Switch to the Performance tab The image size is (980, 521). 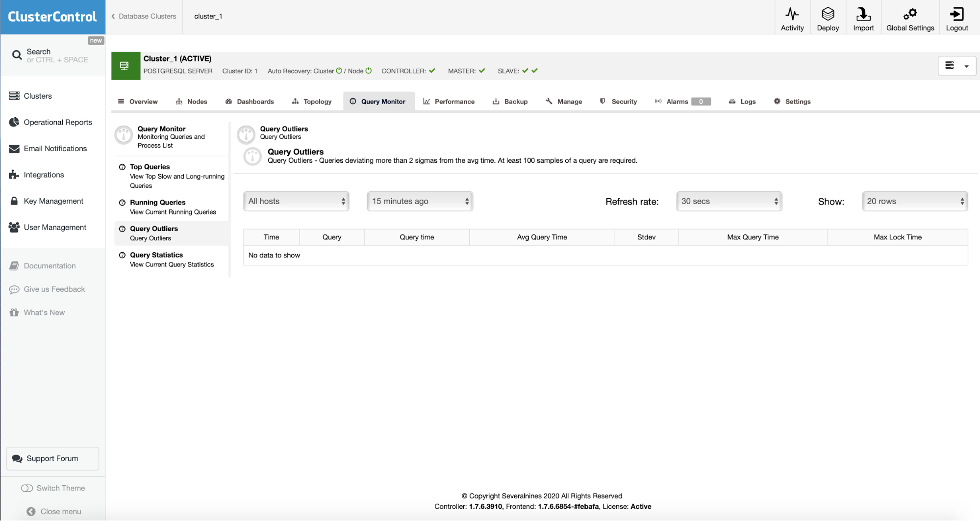(x=449, y=102)
